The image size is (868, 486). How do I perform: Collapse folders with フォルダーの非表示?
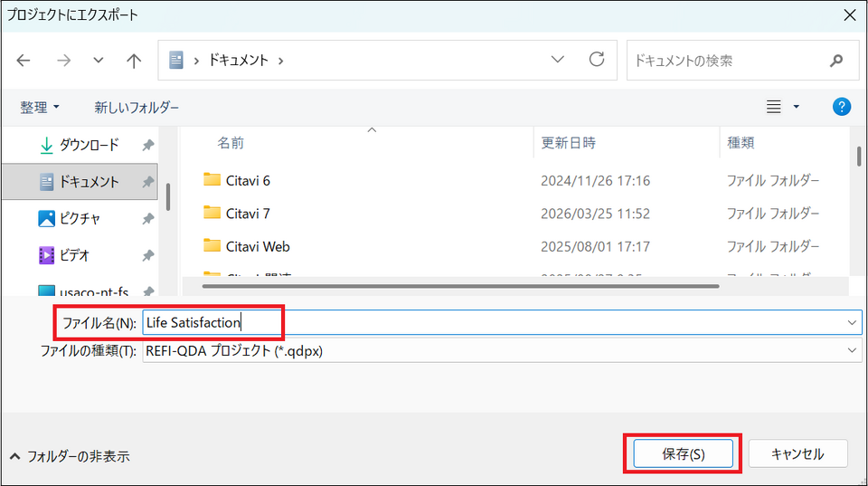[70, 456]
